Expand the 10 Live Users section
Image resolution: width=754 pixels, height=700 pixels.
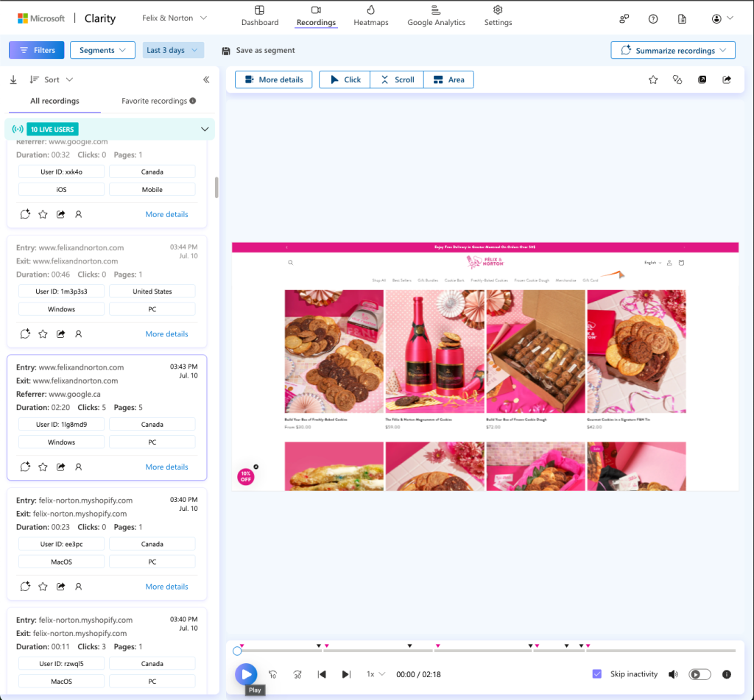point(205,130)
